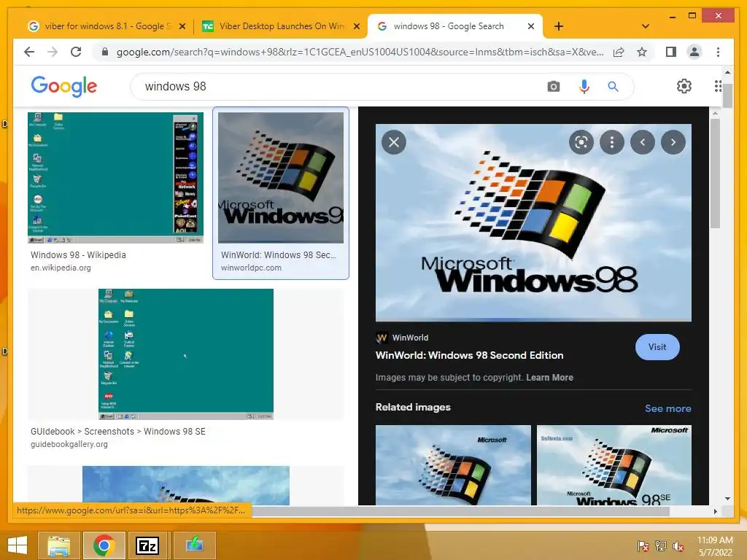Show the previous image in the preview

click(x=643, y=142)
